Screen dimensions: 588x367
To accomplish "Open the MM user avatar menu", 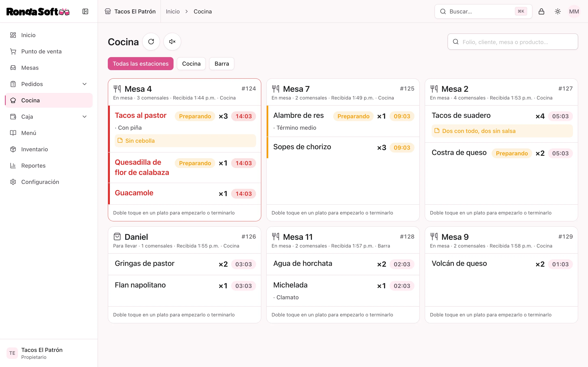I will click(x=574, y=11).
